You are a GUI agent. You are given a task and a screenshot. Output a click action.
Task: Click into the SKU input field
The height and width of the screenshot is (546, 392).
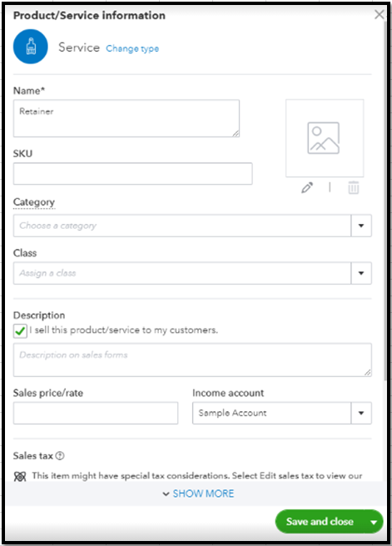[x=132, y=173]
